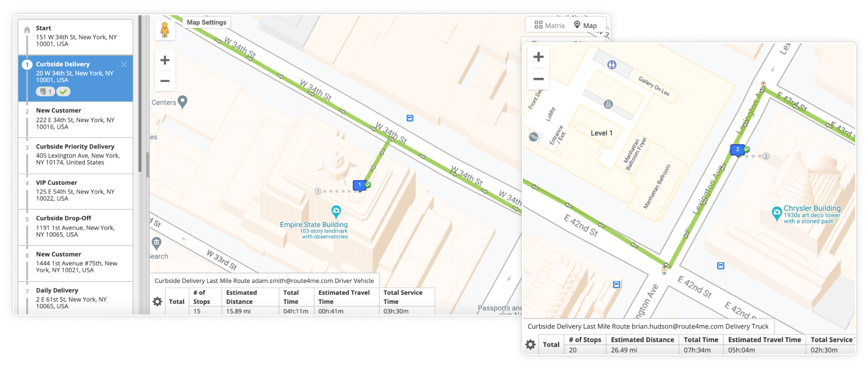Toggle the circled ① marker beside stop 1

coord(318,191)
